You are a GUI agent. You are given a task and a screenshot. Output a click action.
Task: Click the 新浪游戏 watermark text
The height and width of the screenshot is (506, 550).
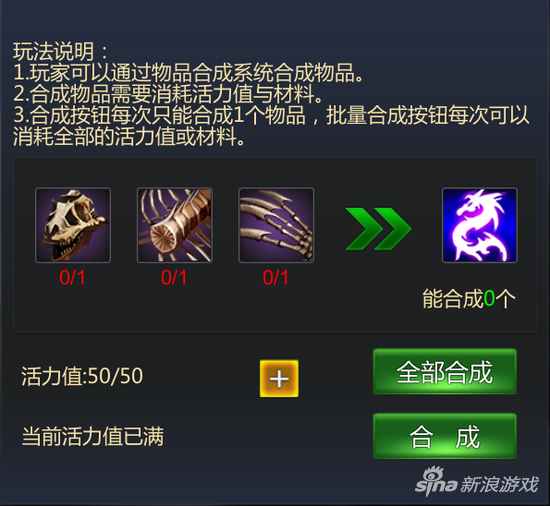tap(499, 485)
